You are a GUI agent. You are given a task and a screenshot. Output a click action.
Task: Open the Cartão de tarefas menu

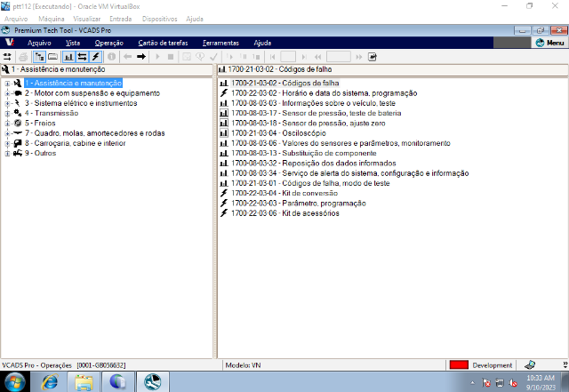[x=163, y=43]
